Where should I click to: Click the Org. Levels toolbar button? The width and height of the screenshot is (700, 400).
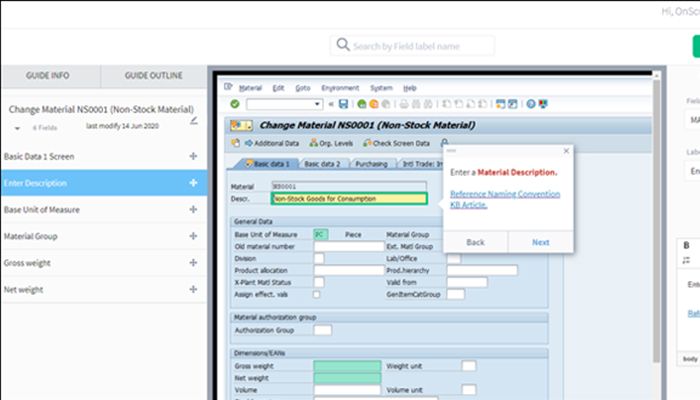(x=332, y=143)
